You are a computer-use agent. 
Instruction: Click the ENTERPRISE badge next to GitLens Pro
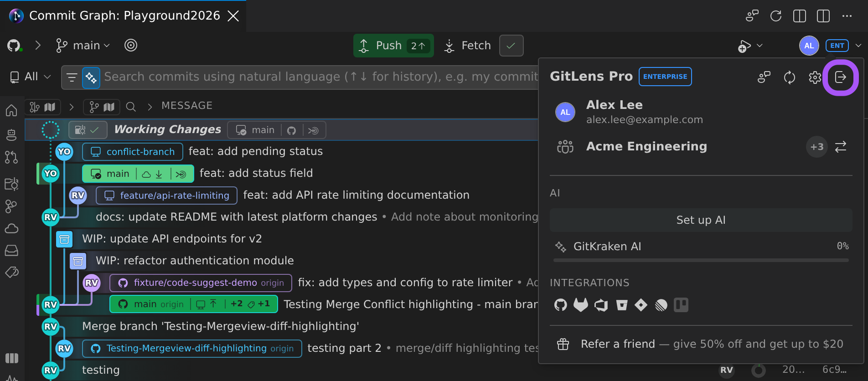point(665,77)
